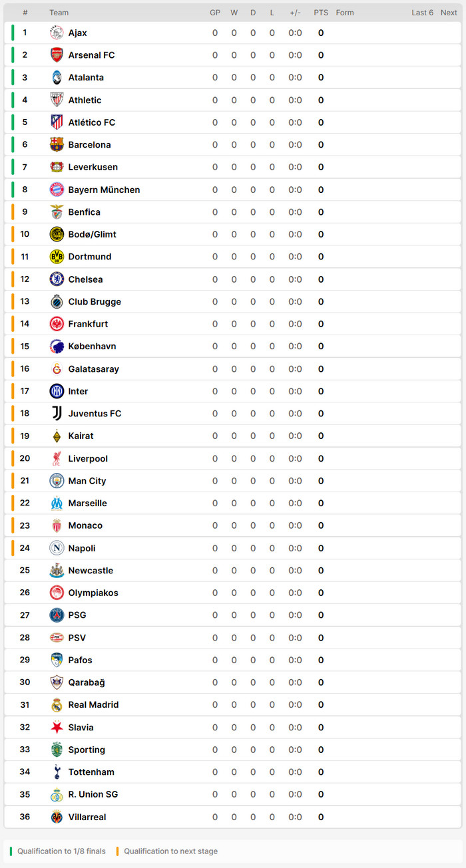Click the Arsenal FC cannon crest

pos(57,55)
